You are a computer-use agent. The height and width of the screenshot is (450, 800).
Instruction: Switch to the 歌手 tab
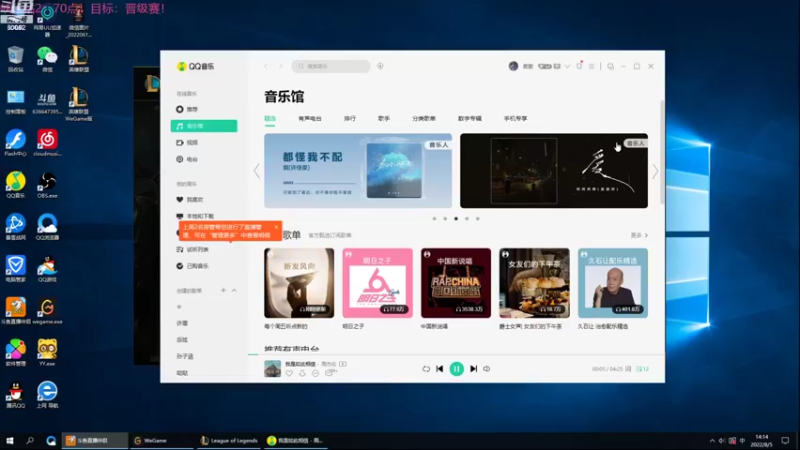384,118
